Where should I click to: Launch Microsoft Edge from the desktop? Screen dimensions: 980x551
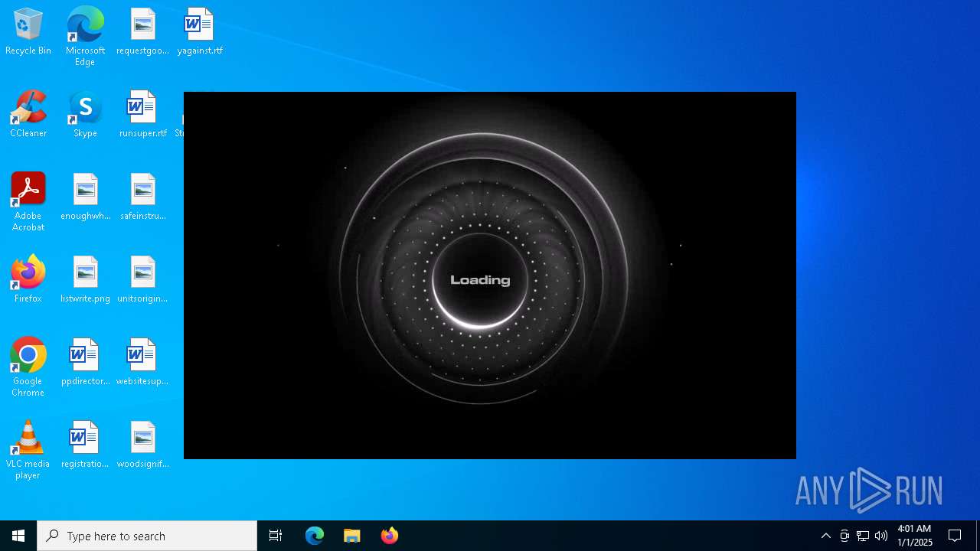[x=85, y=37]
